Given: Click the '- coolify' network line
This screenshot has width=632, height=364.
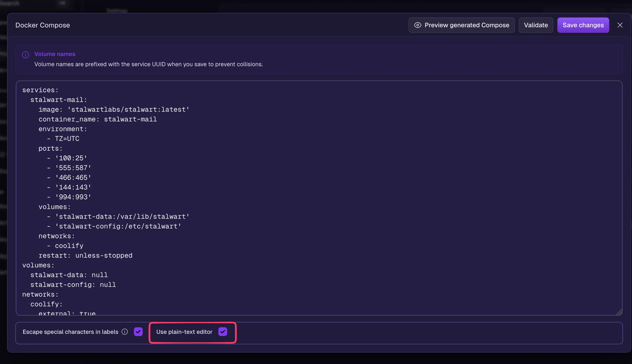Looking at the screenshot, I should (65, 246).
